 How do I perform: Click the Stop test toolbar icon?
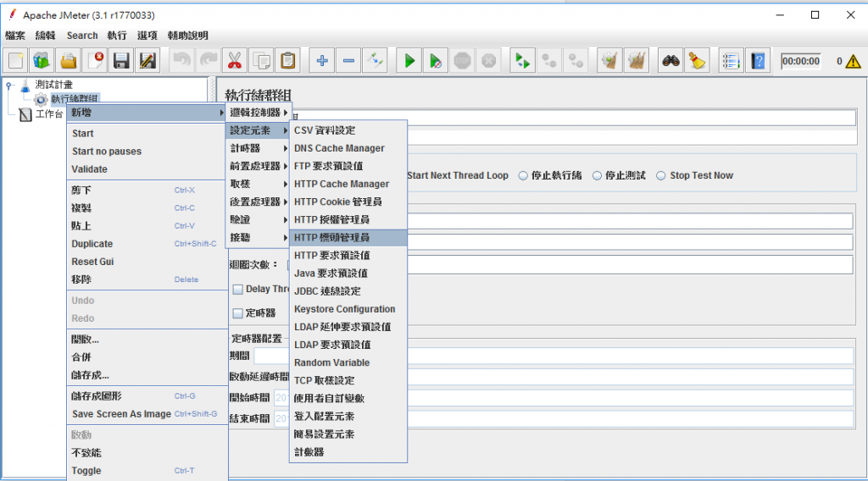[462, 61]
